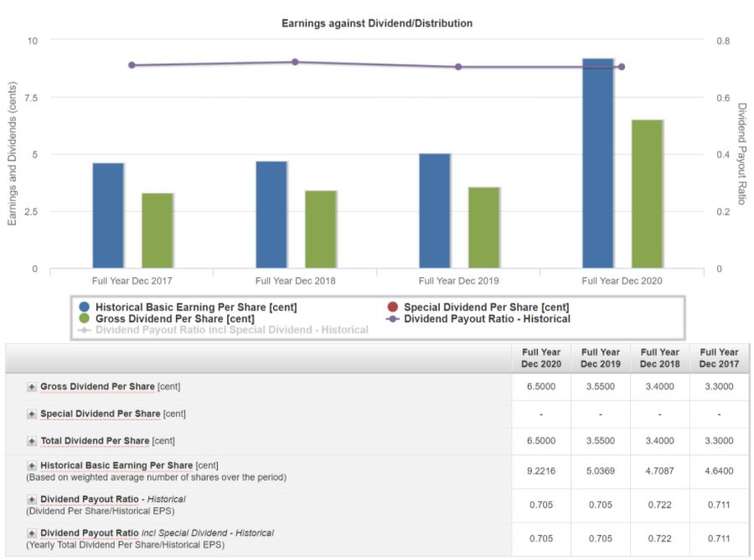Hide Dividend Payout Ratio - Historical series via legend label
754x560 pixels.
[487, 319]
